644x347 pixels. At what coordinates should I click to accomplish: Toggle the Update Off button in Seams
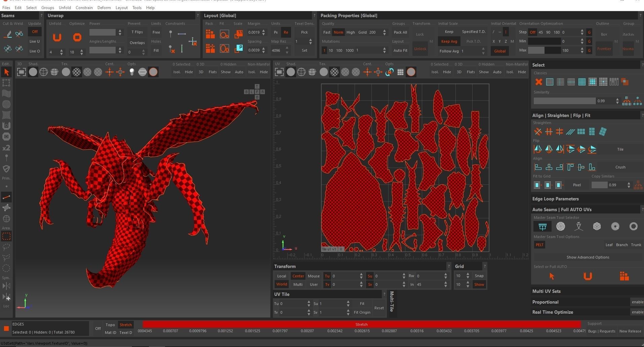click(35, 32)
